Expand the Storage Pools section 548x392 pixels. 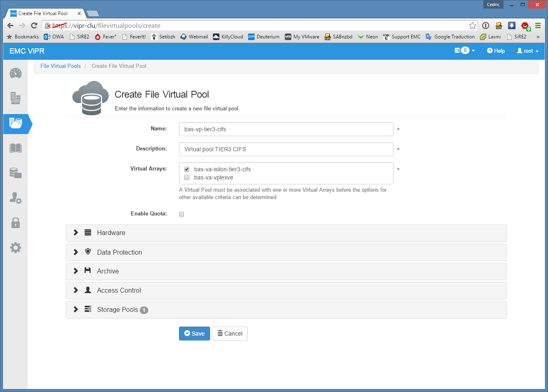[x=117, y=309]
